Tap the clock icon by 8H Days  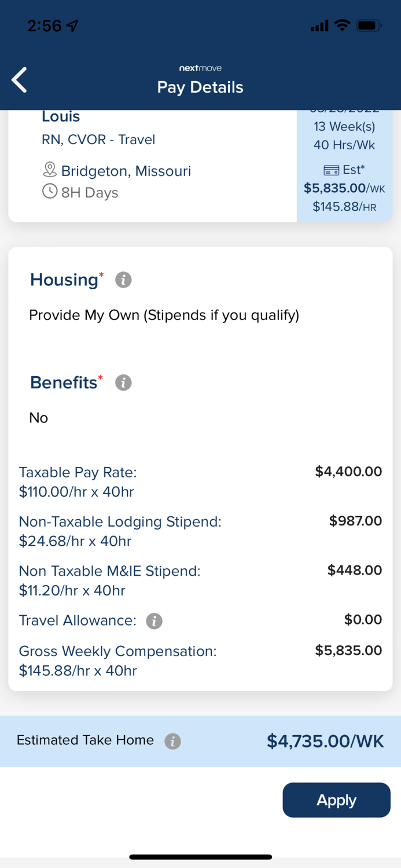50,192
